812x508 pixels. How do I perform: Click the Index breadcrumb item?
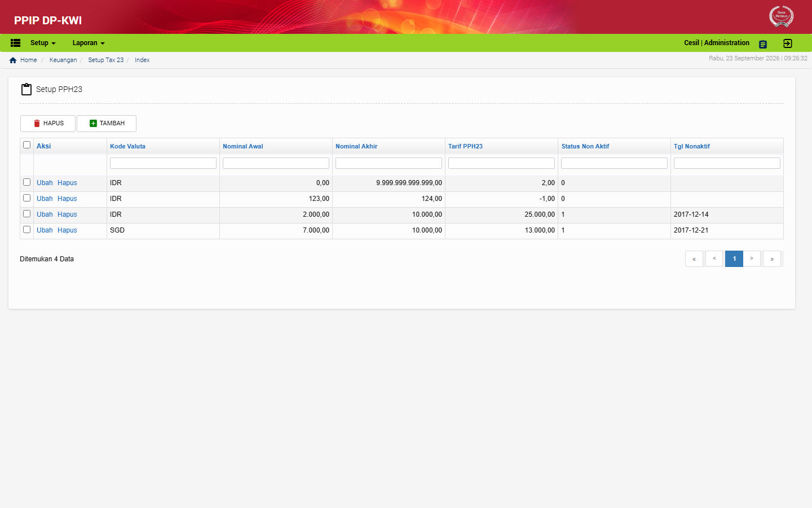coord(142,60)
